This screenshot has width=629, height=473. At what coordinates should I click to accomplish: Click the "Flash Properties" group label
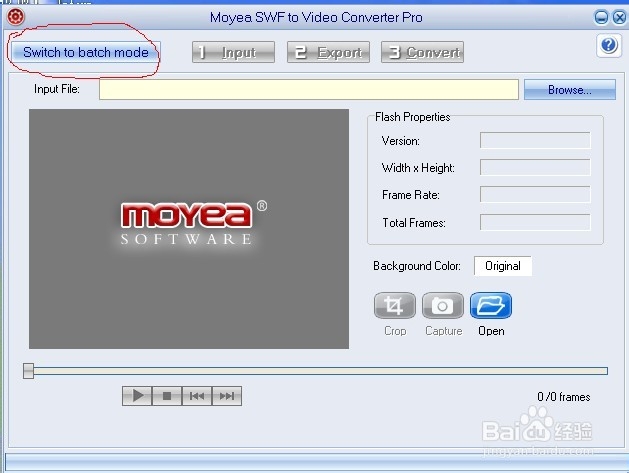[x=412, y=117]
